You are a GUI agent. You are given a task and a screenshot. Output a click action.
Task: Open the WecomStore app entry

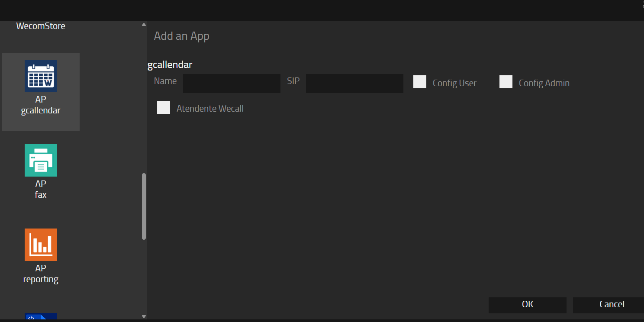[x=41, y=26]
